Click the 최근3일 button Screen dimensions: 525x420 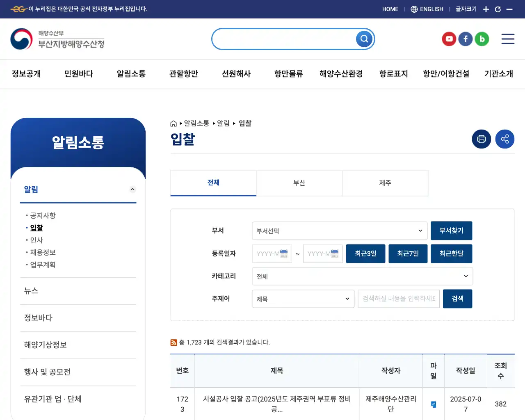pyautogui.click(x=366, y=253)
